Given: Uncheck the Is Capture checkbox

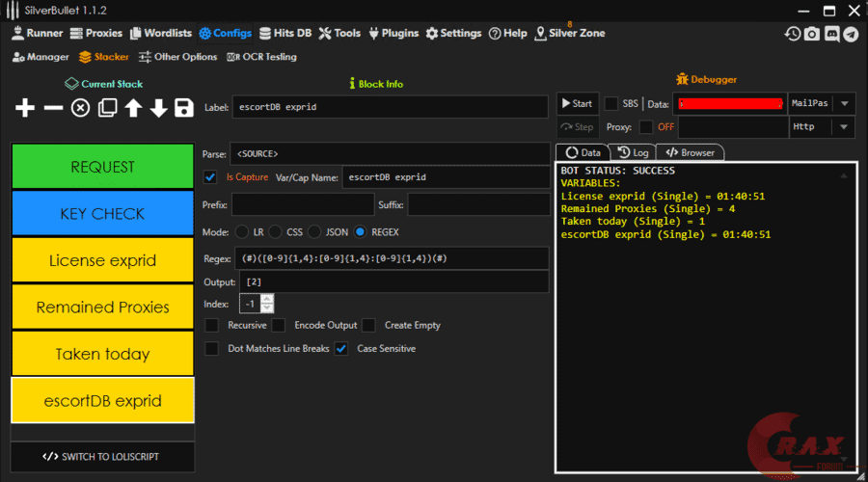Looking at the screenshot, I should (x=211, y=177).
